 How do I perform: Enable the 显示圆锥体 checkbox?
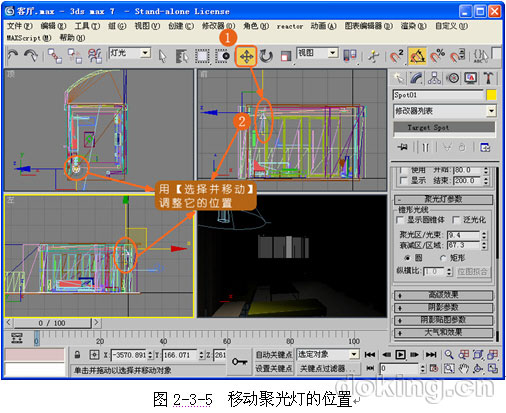tap(400, 220)
